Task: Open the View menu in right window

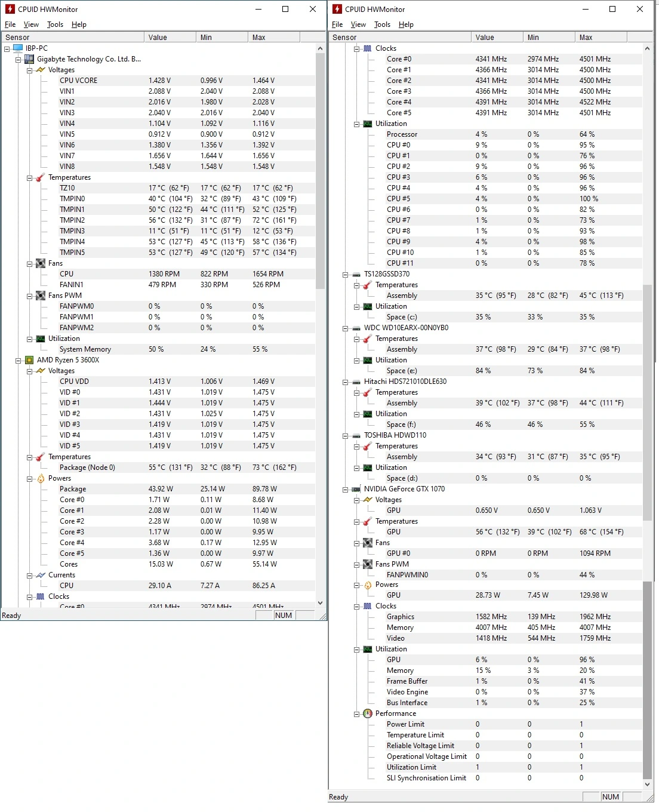Action: point(358,24)
